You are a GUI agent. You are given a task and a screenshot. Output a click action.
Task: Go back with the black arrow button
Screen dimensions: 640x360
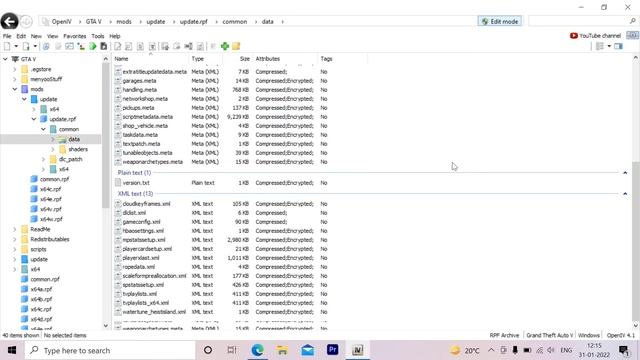[9, 21]
